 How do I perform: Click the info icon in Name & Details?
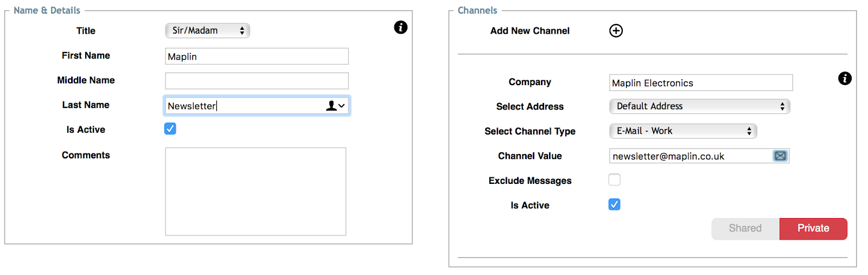(400, 27)
